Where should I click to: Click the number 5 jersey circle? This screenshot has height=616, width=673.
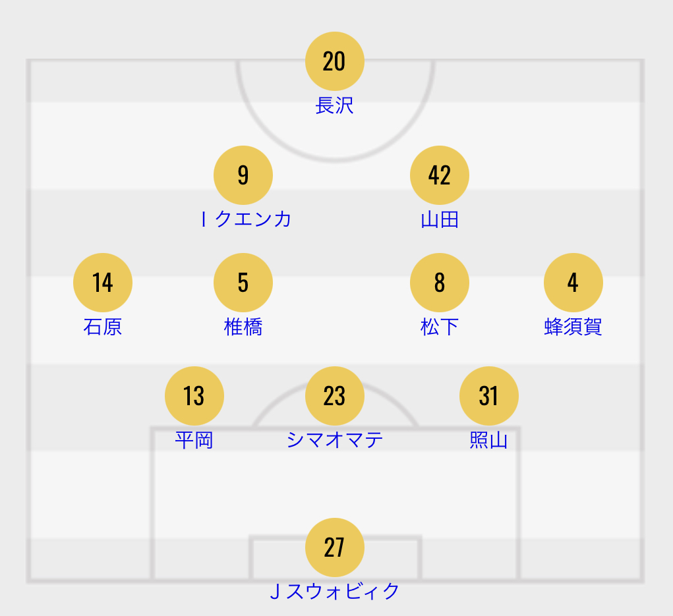coord(243,283)
